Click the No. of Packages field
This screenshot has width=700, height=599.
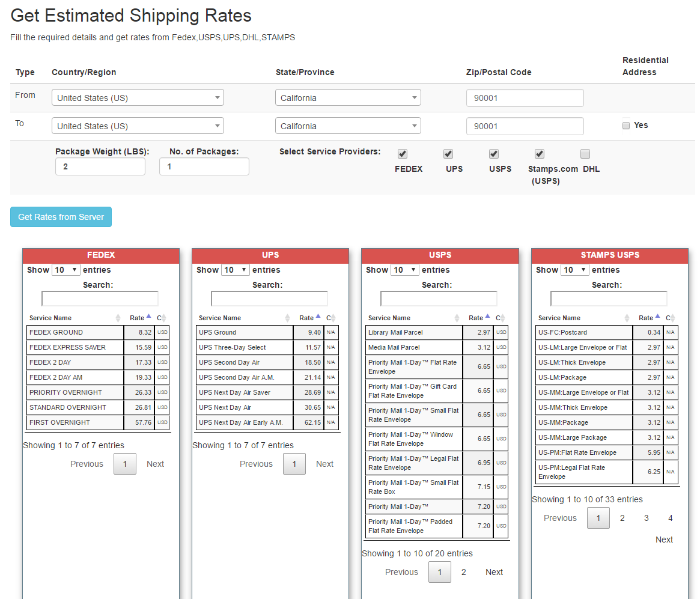click(204, 166)
